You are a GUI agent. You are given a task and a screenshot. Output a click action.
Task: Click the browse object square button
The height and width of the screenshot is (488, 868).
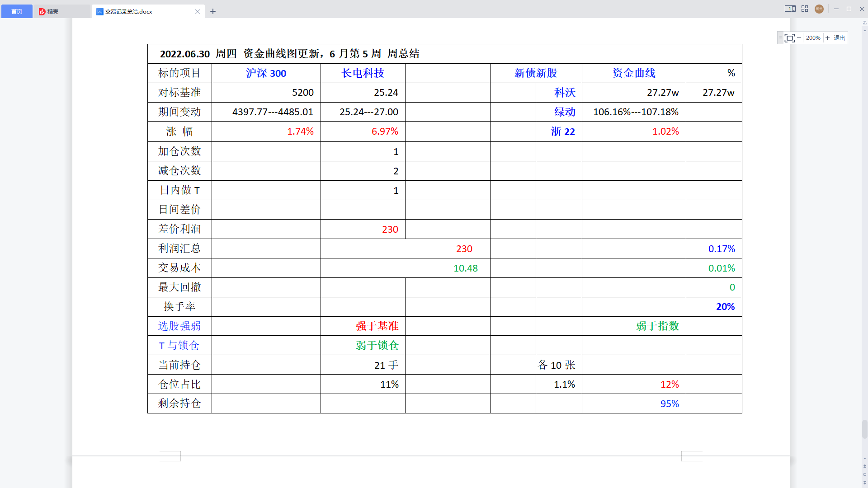point(864,474)
